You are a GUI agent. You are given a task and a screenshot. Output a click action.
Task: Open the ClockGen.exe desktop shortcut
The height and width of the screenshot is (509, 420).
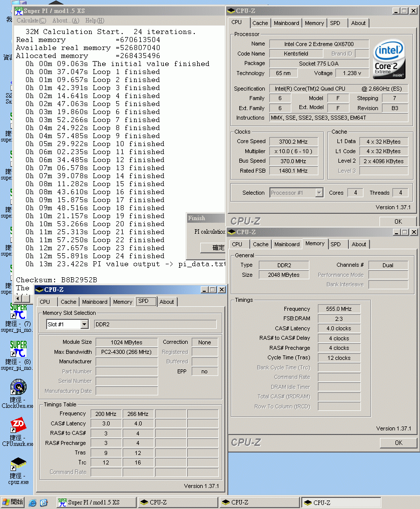tap(18, 394)
